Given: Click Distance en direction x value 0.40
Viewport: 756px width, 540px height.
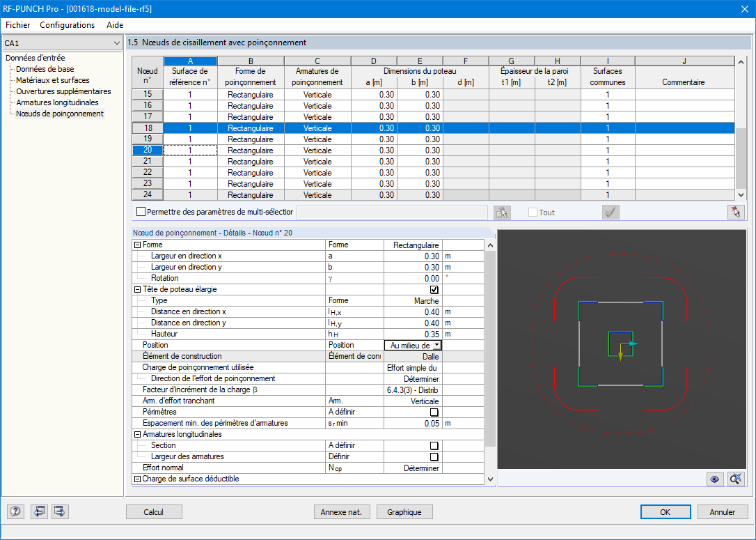Looking at the screenshot, I should [413, 311].
